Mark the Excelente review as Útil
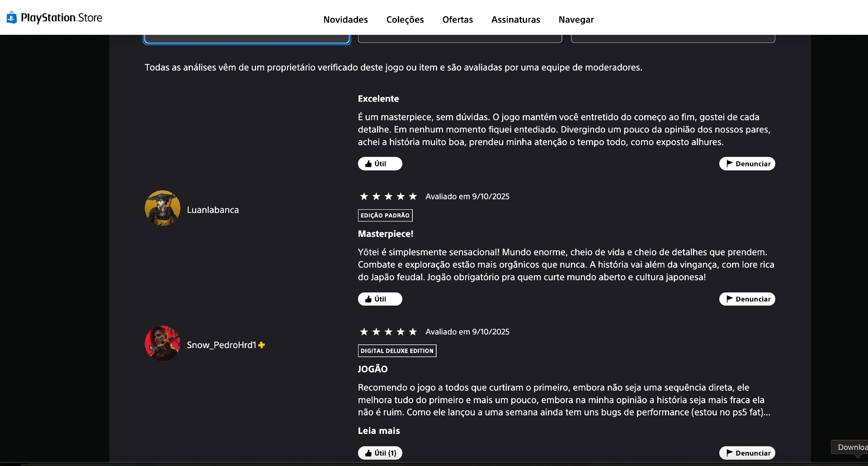The height and width of the screenshot is (466, 868). point(380,164)
